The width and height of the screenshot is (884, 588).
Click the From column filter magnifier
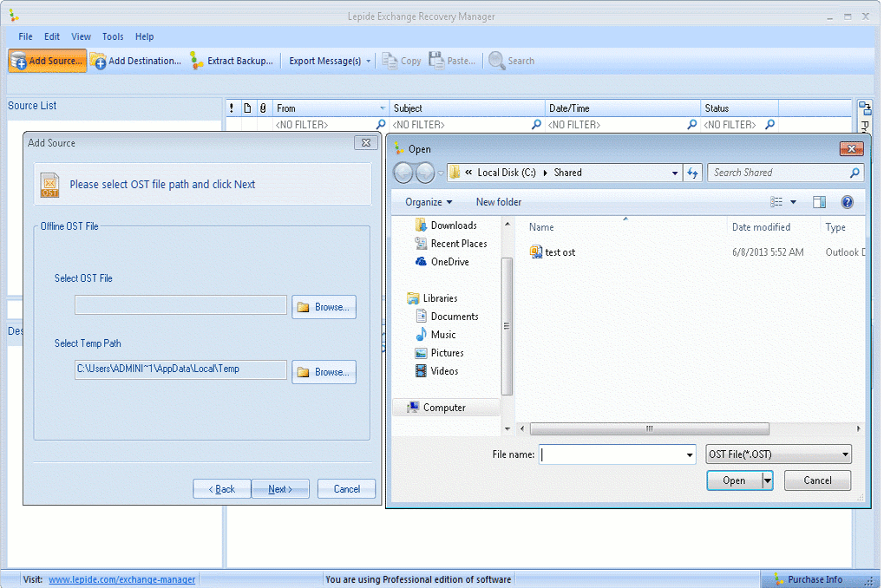point(381,124)
